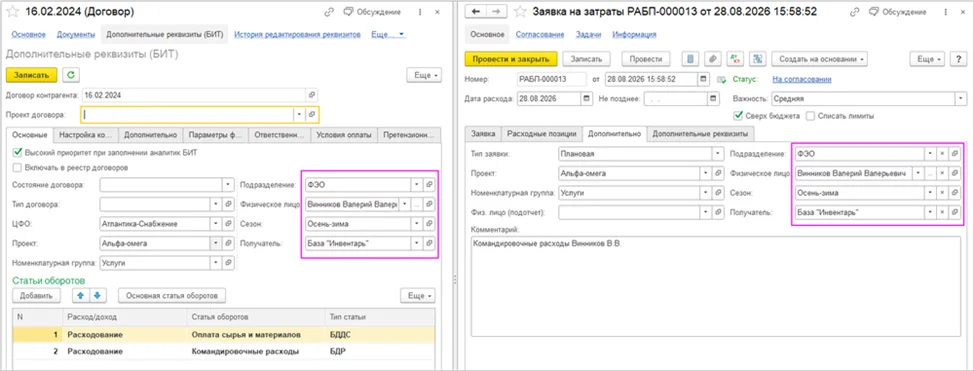The image size is (974, 371).
Task: Open calendar for Не позднее field
Action: click(x=712, y=99)
